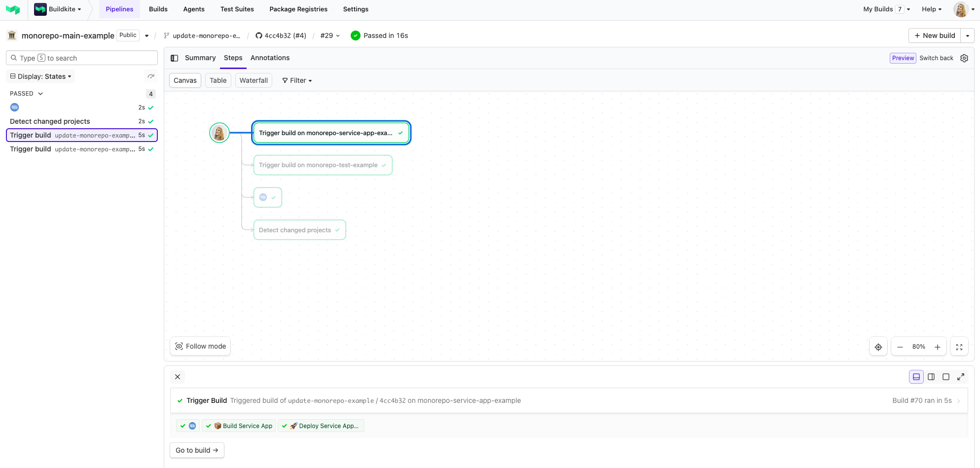Image resolution: width=980 pixels, height=468 pixels.
Task: Open the Build #70 ran in 5s chevron
Action: [958, 401]
